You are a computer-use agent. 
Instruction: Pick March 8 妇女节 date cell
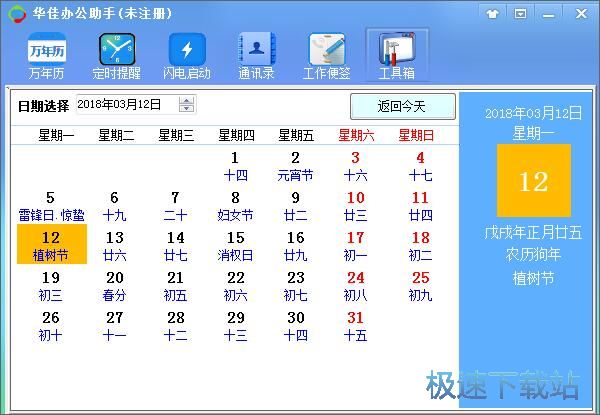click(x=235, y=206)
